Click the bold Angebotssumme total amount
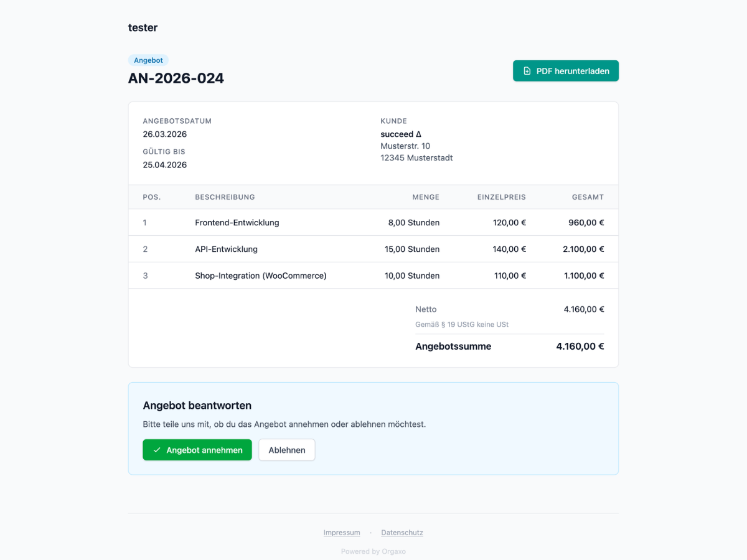 point(580,347)
